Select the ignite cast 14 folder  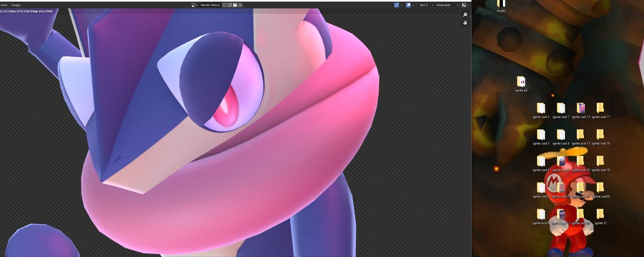click(581, 163)
